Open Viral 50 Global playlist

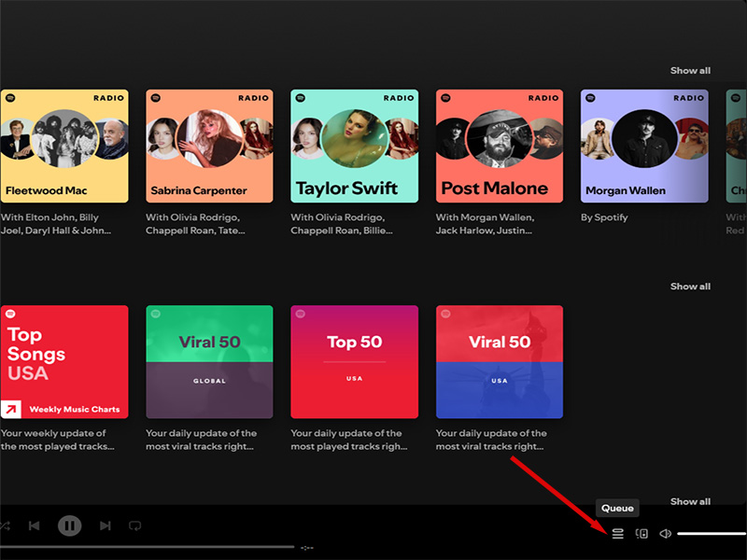click(209, 362)
